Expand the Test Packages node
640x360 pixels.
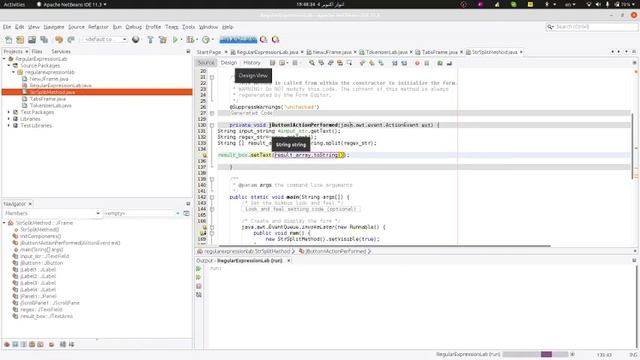9,112
